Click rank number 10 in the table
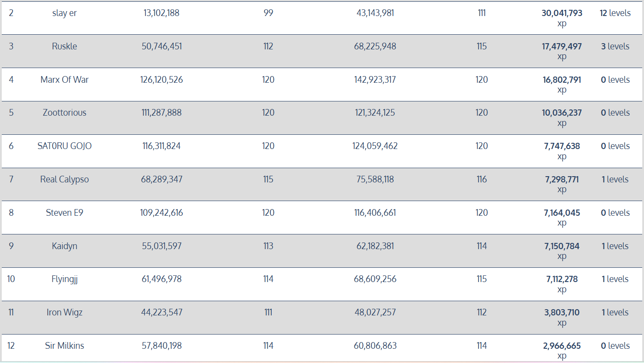The image size is (644, 363). [x=11, y=279]
